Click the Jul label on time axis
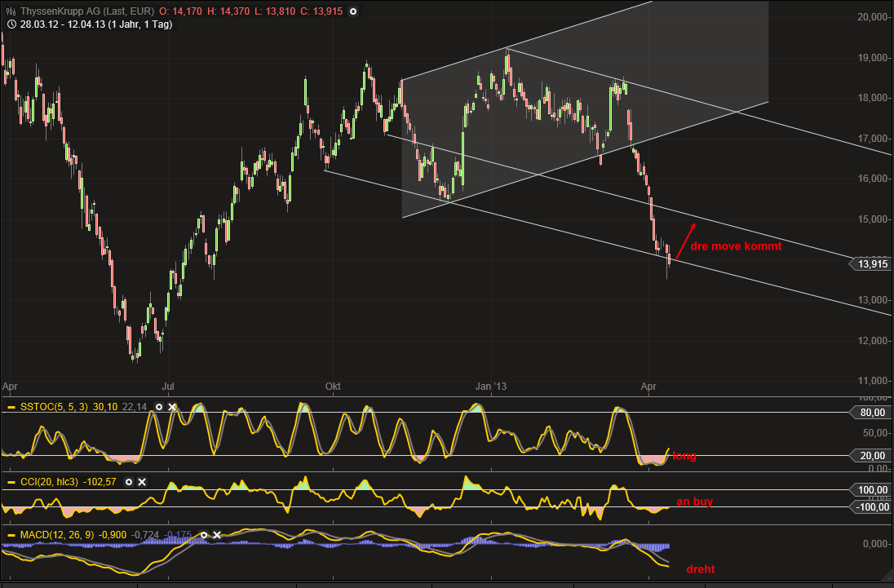This screenshot has width=894, height=588. (x=168, y=387)
